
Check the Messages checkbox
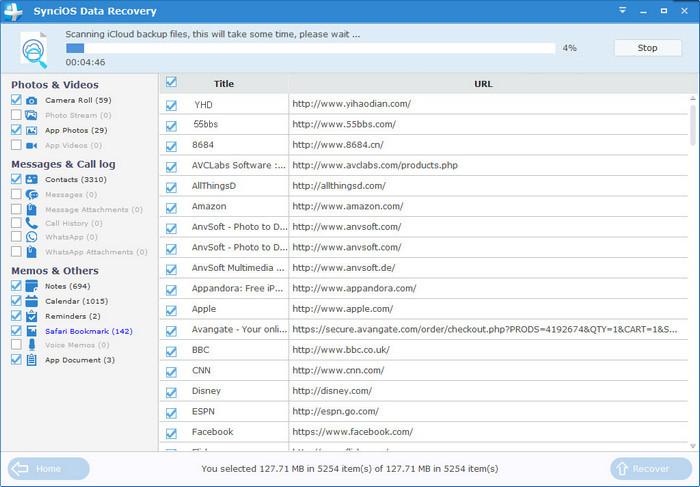(x=16, y=194)
